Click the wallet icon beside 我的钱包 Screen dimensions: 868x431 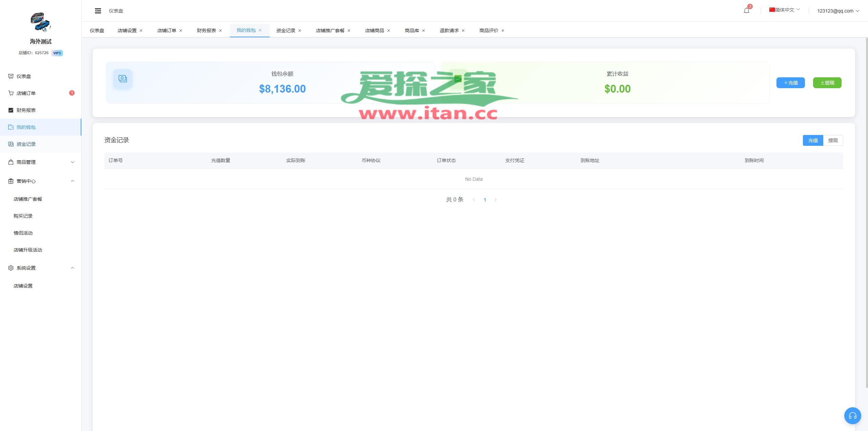11,127
